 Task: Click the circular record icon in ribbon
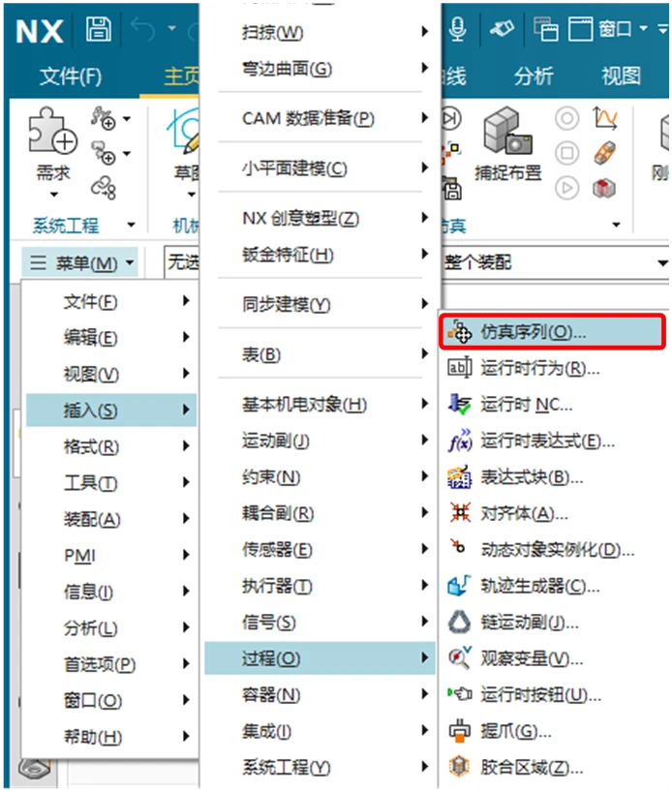tap(566, 118)
